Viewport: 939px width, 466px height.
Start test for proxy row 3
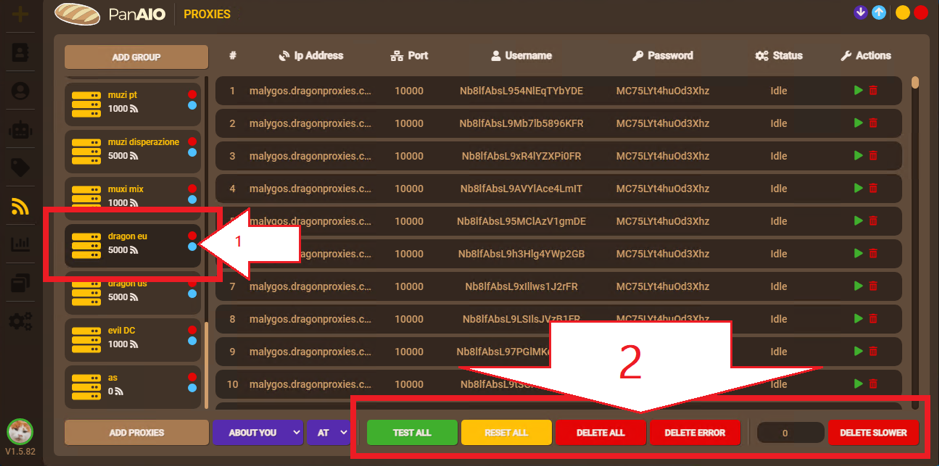tap(859, 156)
